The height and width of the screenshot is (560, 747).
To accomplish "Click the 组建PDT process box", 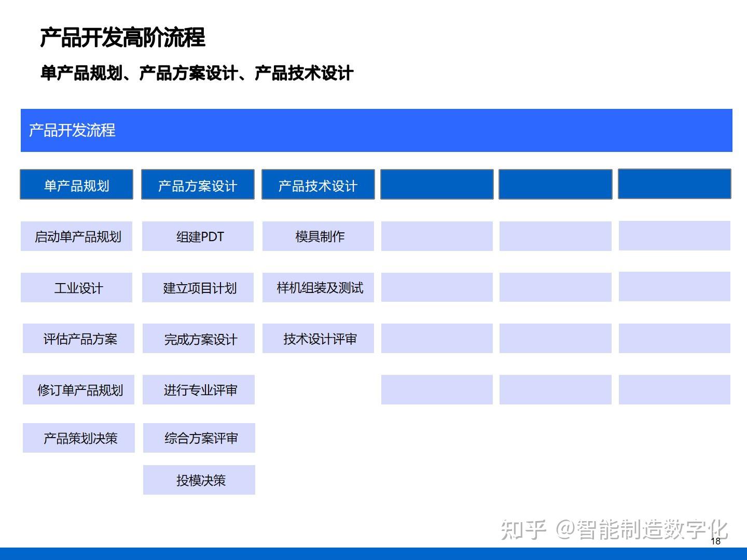I will coord(199,236).
